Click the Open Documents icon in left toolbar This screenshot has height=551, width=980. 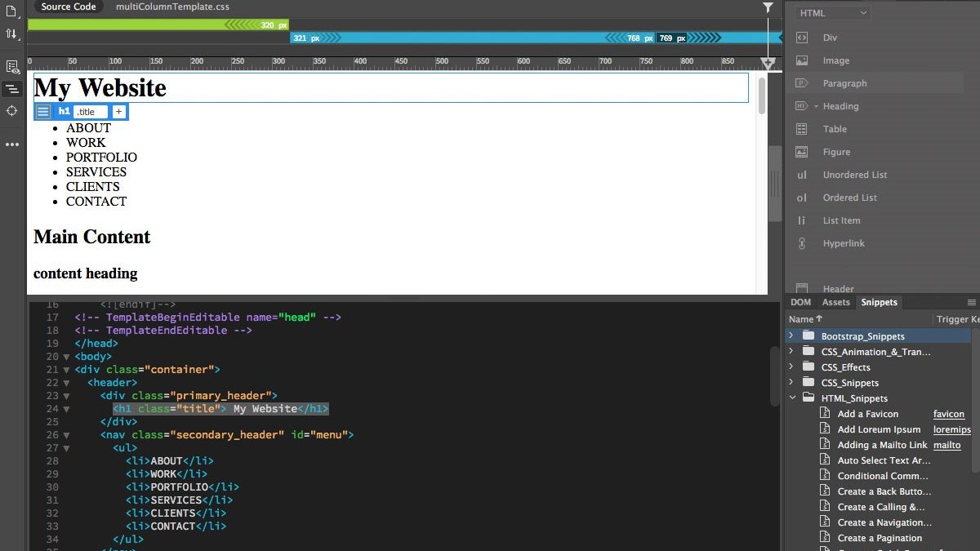pos(11,11)
